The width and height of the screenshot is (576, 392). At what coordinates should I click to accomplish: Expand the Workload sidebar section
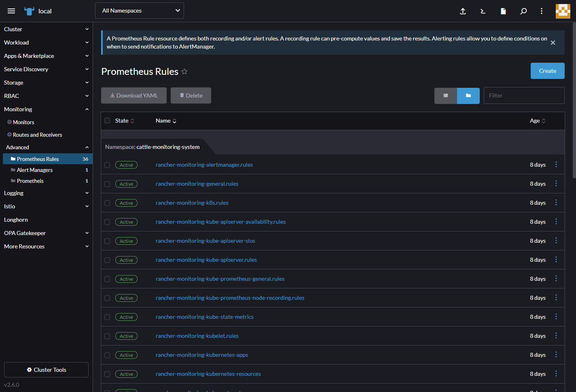(46, 42)
